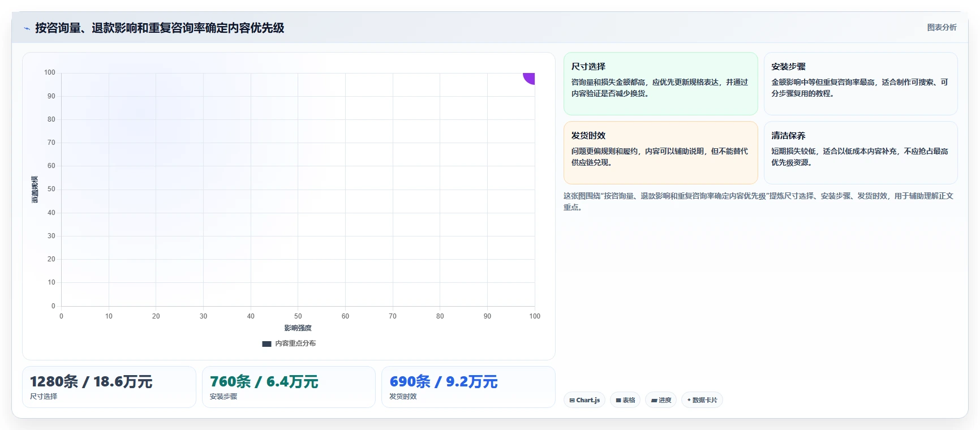This screenshot has width=980, height=430.
Task: Click the 表格 tag
Action: coord(625,400)
